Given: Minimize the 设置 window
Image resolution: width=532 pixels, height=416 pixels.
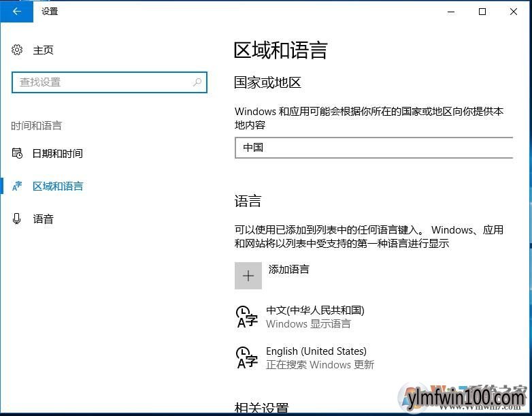Looking at the screenshot, I should point(451,12).
